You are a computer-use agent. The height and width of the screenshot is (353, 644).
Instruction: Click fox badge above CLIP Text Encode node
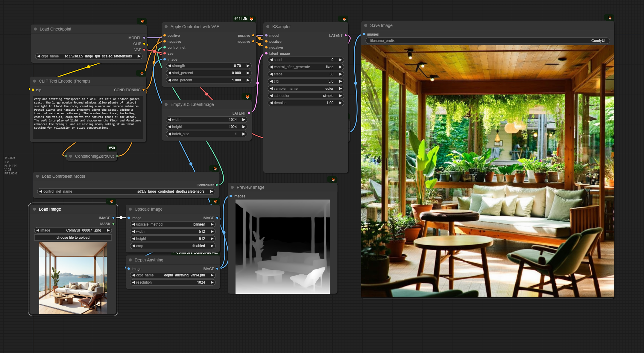click(x=142, y=74)
